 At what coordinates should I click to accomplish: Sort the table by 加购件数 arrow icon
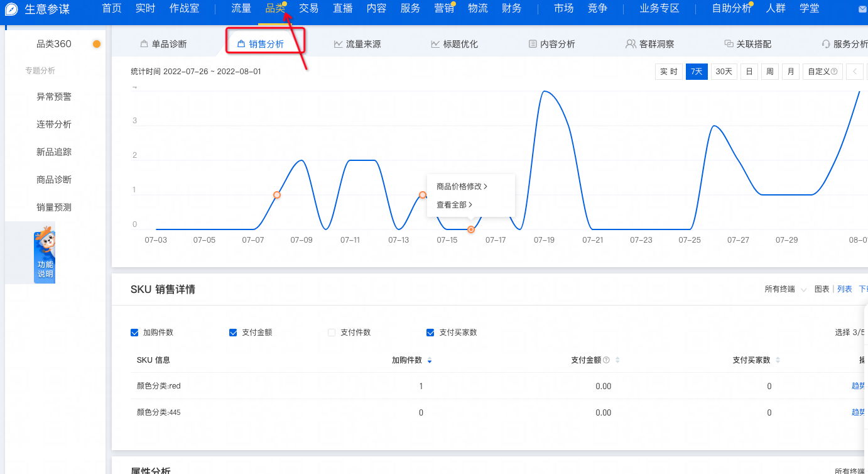430,360
